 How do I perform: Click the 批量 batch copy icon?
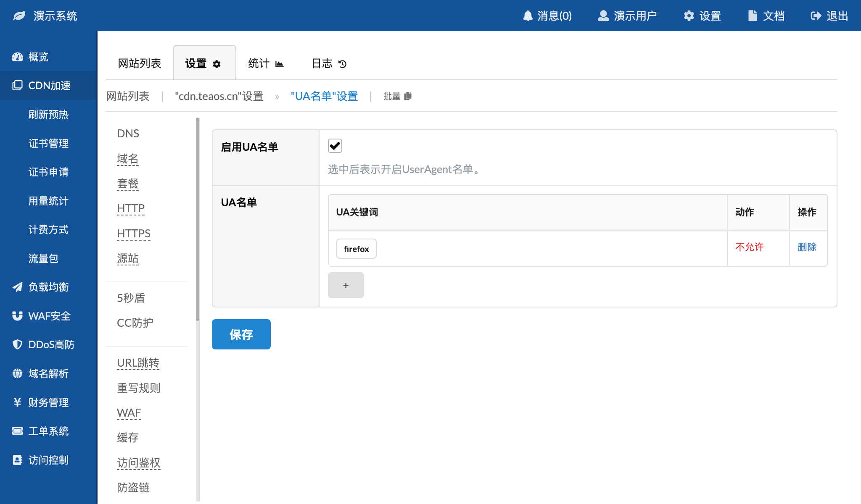tap(407, 96)
